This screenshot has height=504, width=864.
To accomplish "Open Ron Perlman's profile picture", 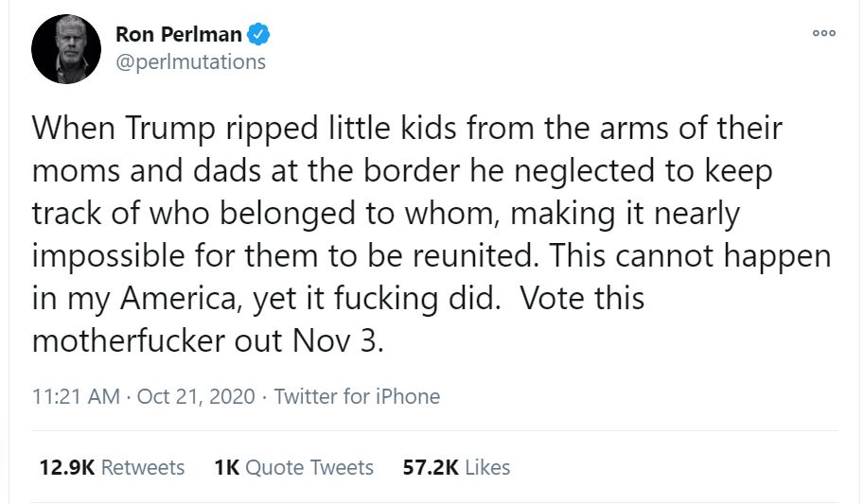I will click(66, 49).
